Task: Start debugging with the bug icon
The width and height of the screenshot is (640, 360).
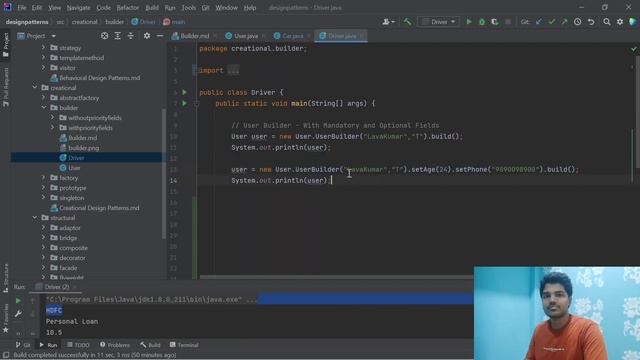Action: (x=482, y=22)
